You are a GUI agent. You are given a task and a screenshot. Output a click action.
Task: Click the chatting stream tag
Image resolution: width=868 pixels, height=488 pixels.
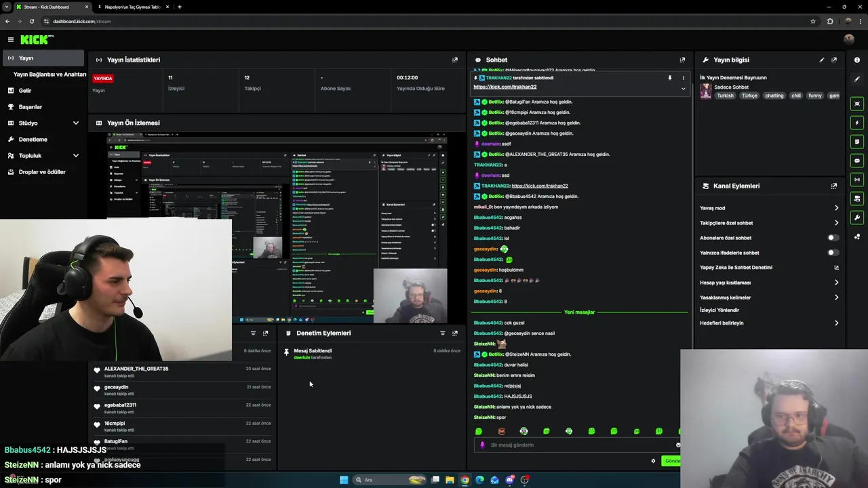tap(774, 96)
